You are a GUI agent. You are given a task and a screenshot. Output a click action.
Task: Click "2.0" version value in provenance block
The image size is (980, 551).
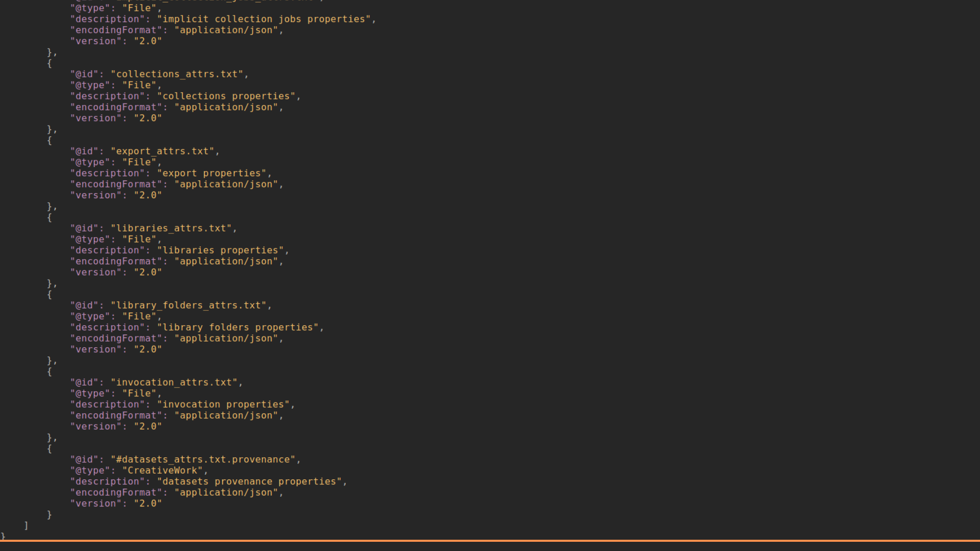pyautogui.click(x=148, y=504)
